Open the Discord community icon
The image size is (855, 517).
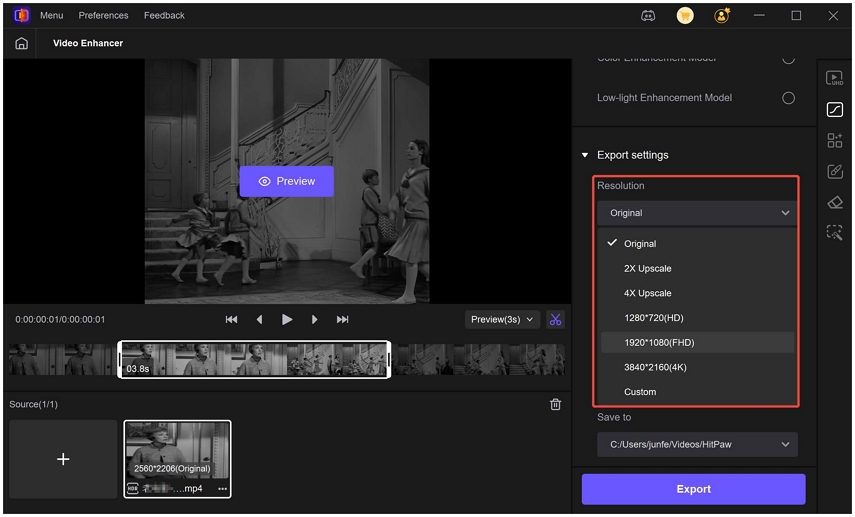(648, 16)
